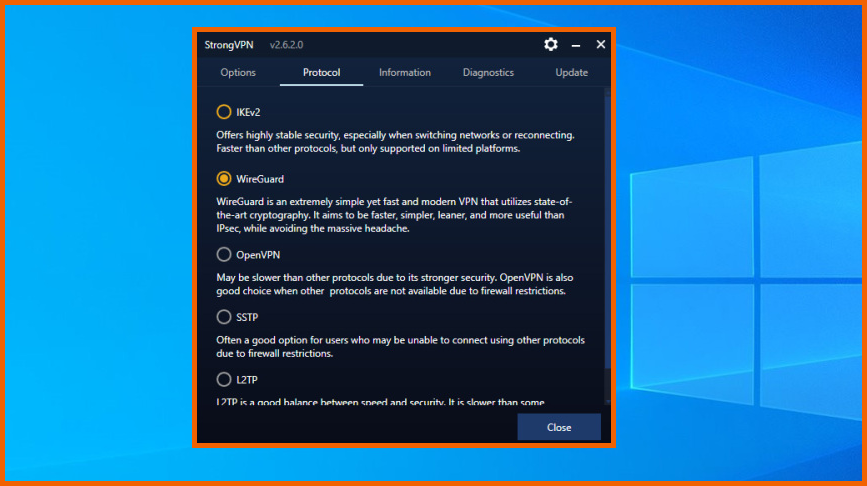Screen dimensions: 867x486
Task: Click the L2TP description 'L2TP is a good balance'
Action: point(380,402)
